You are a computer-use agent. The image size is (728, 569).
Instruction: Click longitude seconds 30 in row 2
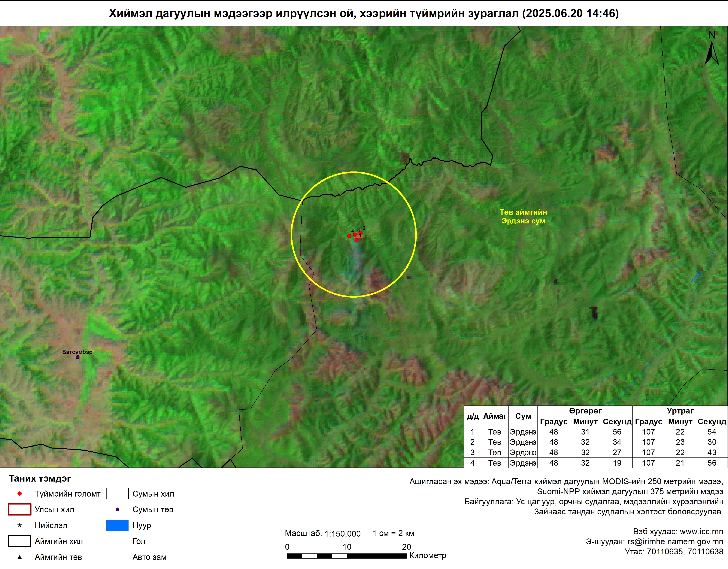coord(712,442)
